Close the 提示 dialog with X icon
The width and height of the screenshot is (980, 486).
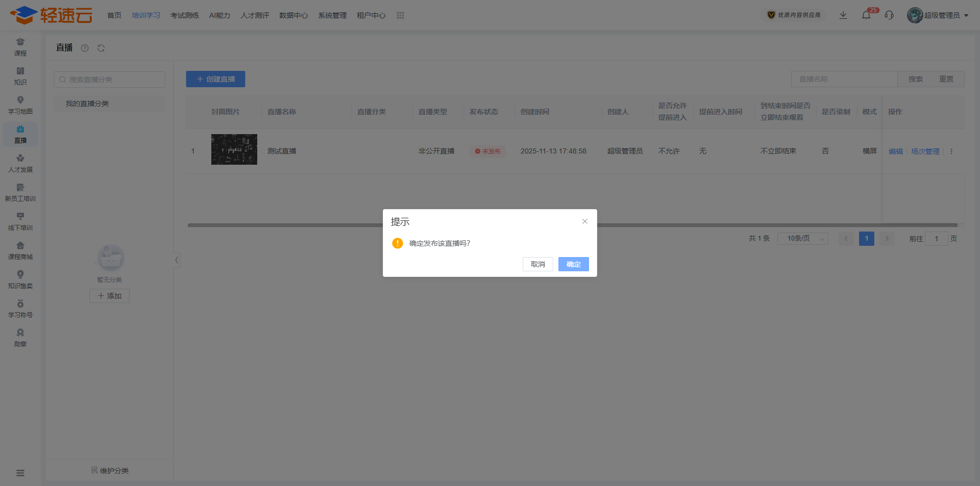point(585,221)
